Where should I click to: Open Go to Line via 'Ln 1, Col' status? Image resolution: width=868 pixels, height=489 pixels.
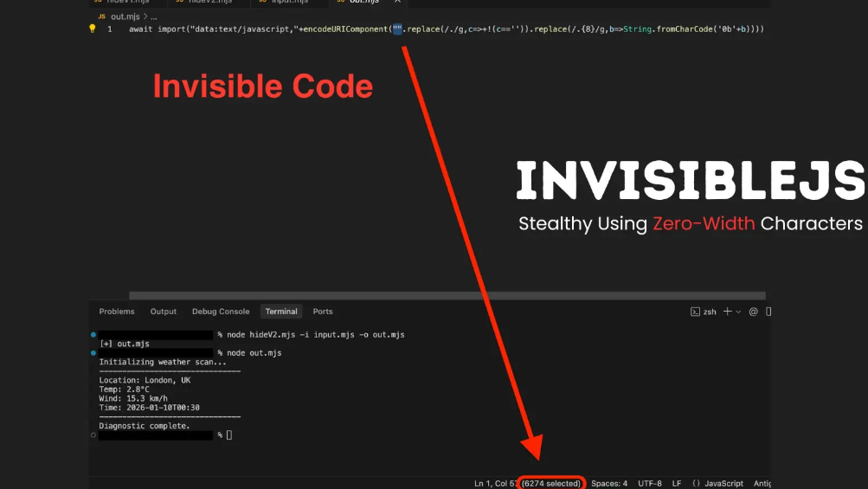tap(496, 484)
